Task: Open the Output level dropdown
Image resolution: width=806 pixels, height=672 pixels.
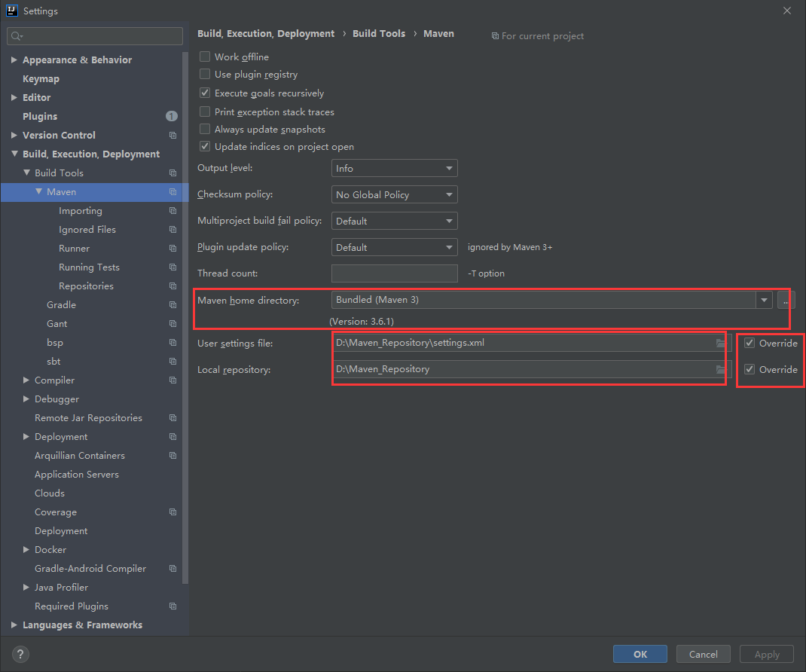Action: tap(394, 168)
